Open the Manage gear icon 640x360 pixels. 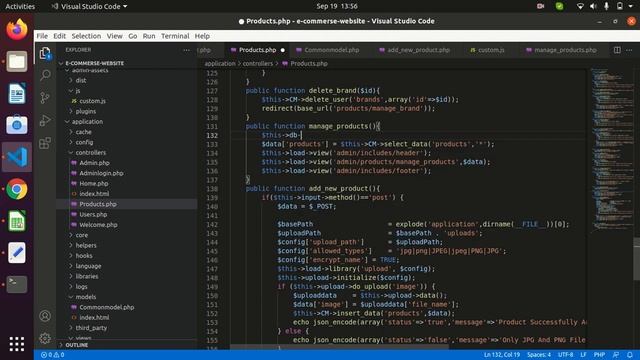[45, 338]
